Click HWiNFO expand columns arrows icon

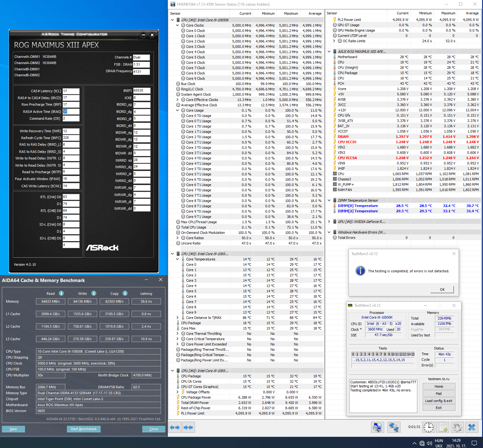(175, 427)
